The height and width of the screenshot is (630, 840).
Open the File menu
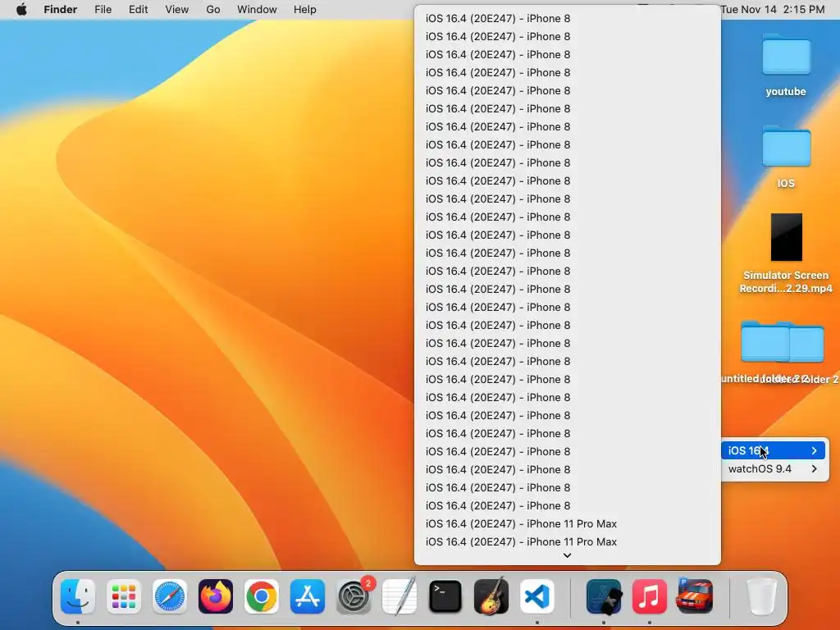point(103,10)
